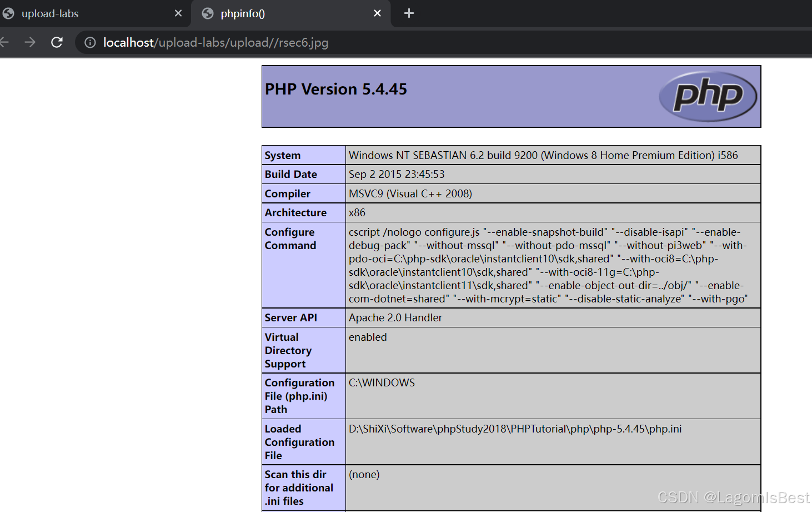Select the Apache 2.0 Handler value

tap(395, 317)
